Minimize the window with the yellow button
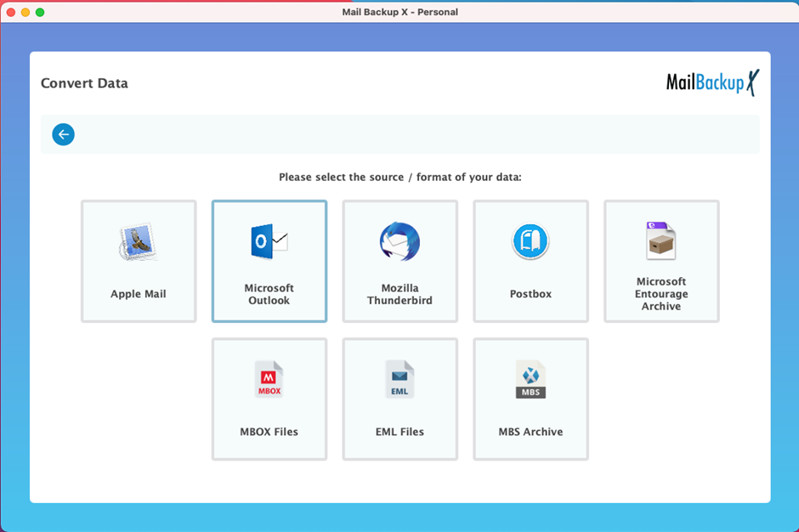Viewport: 799px width, 532px height. point(25,12)
